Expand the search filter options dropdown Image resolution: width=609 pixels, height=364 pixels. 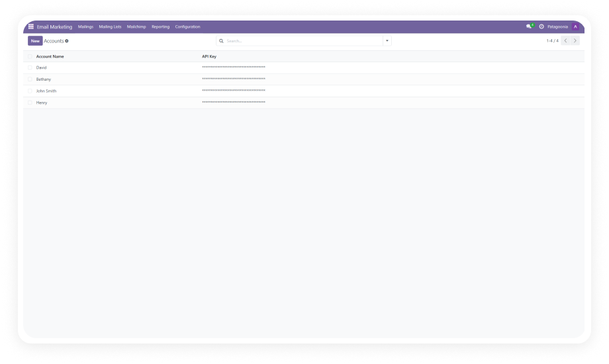coord(387,41)
